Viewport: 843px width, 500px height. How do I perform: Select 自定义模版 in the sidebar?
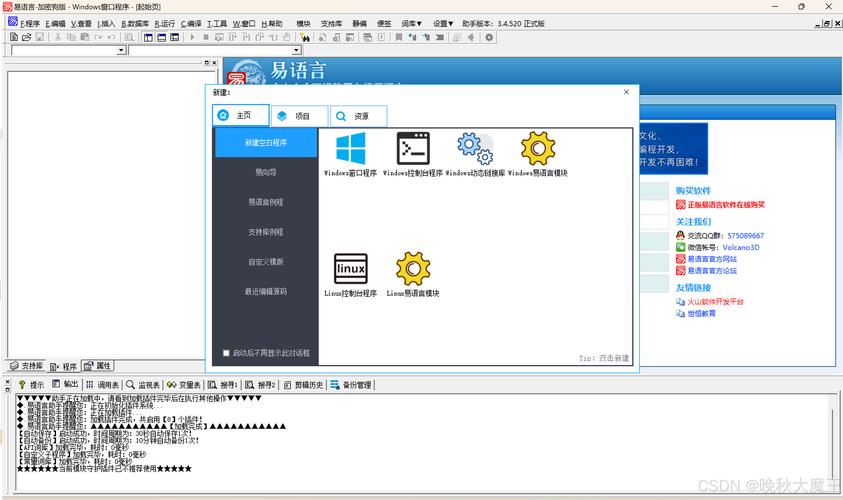pyautogui.click(x=266, y=262)
